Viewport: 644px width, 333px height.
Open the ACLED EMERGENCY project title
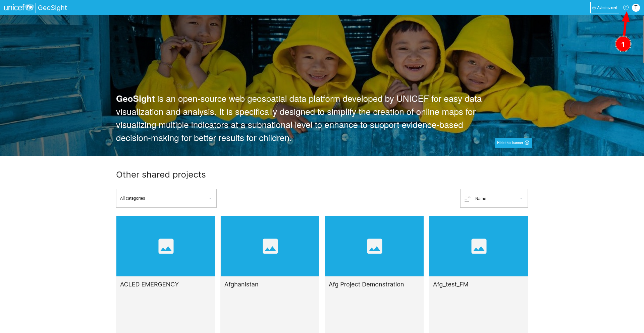click(149, 284)
